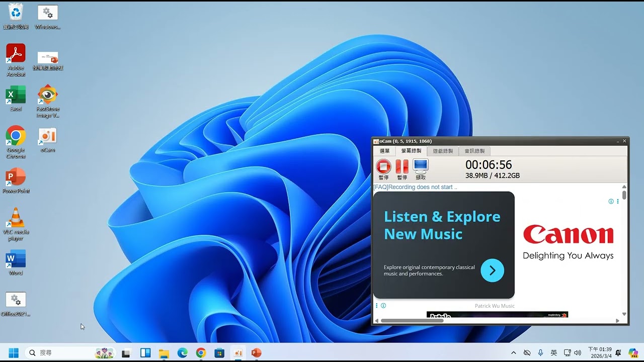Viewport: 644px width, 362px height.
Task: Launch Microsoft Edge from the taskbar
Action: tap(182, 353)
